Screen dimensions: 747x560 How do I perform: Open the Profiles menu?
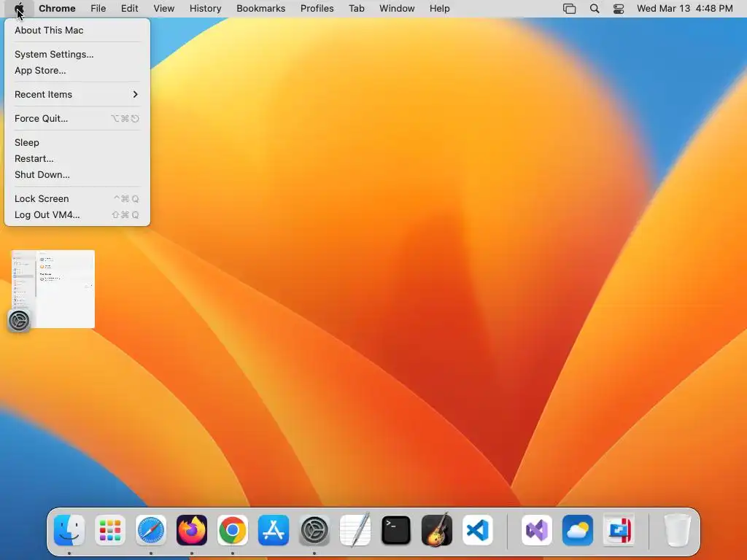click(317, 9)
